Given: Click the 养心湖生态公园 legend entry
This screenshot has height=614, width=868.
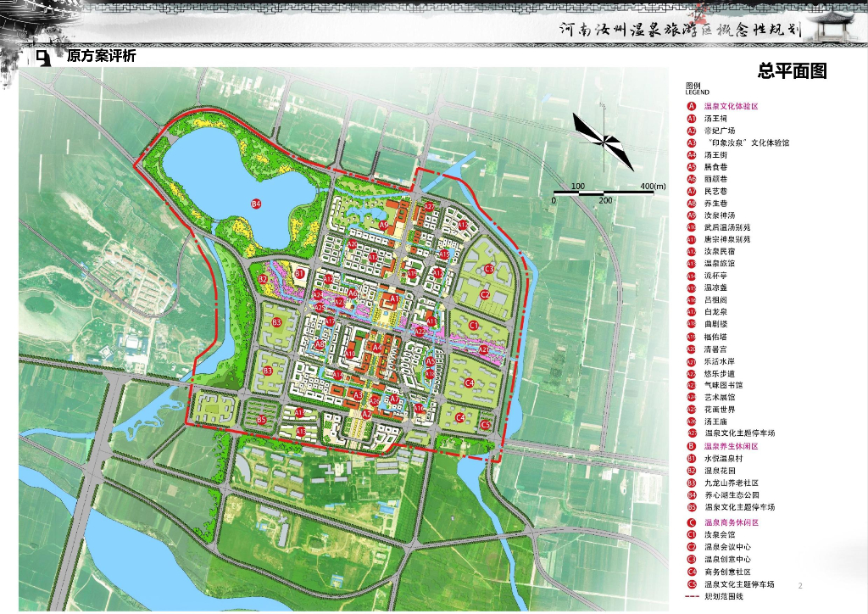Looking at the screenshot, I should point(732,495).
